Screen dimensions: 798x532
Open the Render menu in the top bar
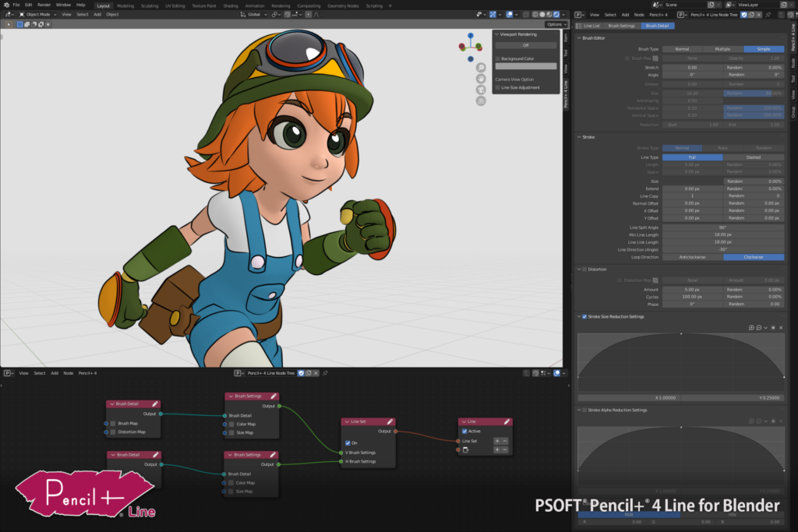[x=43, y=5]
